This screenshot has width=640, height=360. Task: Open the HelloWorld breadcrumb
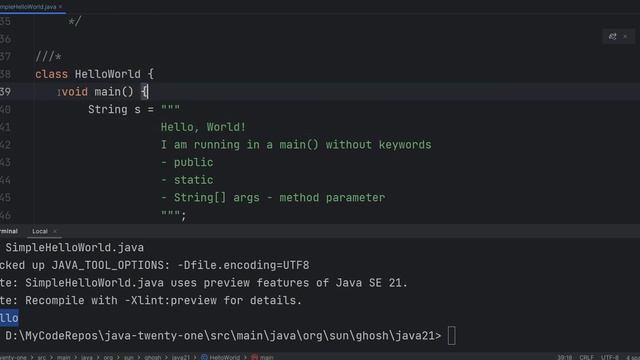(x=224, y=357)
